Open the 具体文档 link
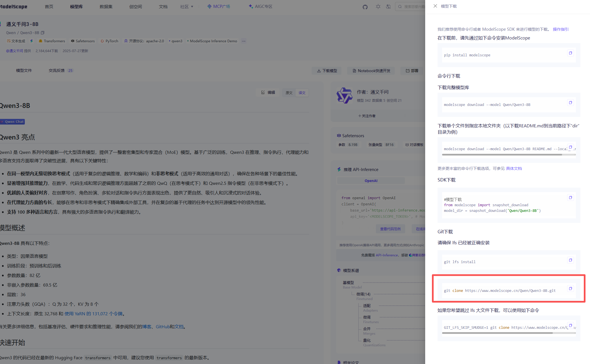This screenshot has width=590, height=364. (514, 168)
